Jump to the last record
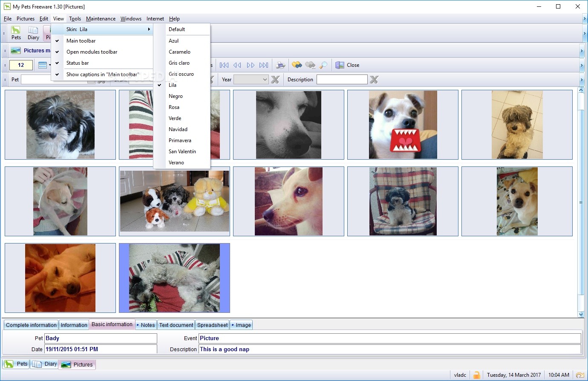 [x=264, y=65]
